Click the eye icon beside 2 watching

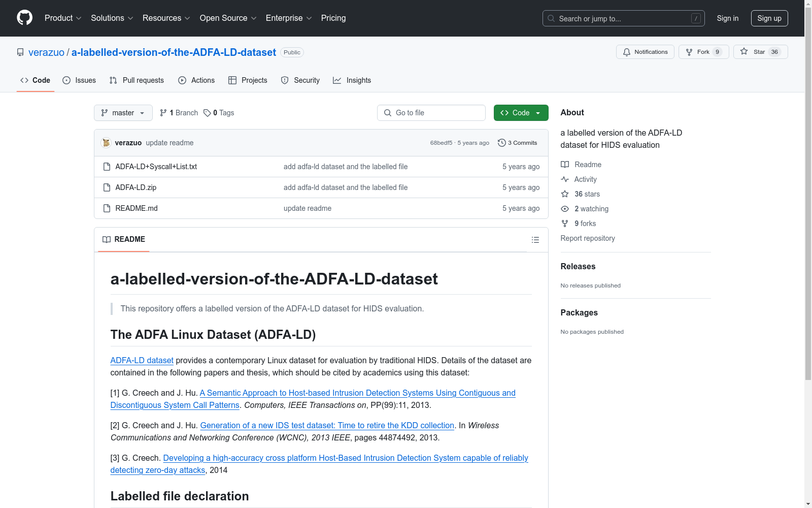[x=565, y=209]
